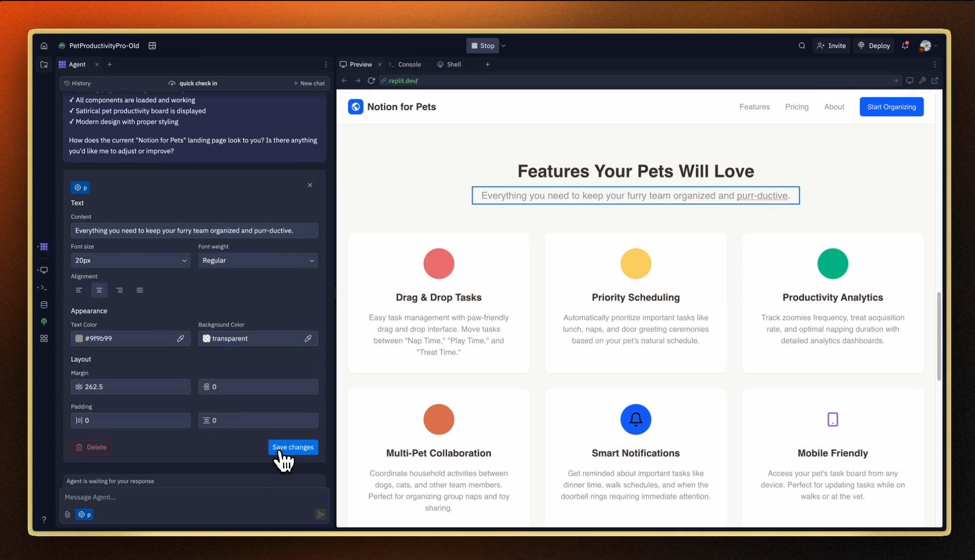Click the #9f9b99 text color swatch
The height and width of the screenshot is (560, 975).
coord(79,338)
